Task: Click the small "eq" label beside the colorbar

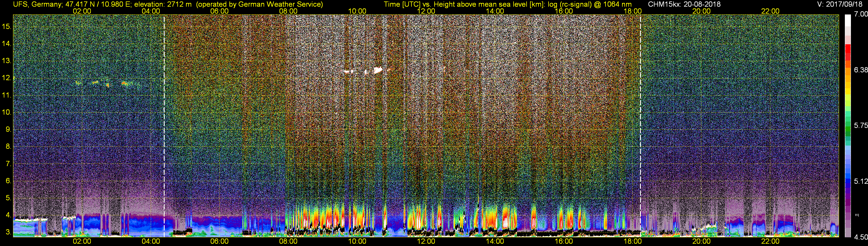Action: [x=857, y=215]
